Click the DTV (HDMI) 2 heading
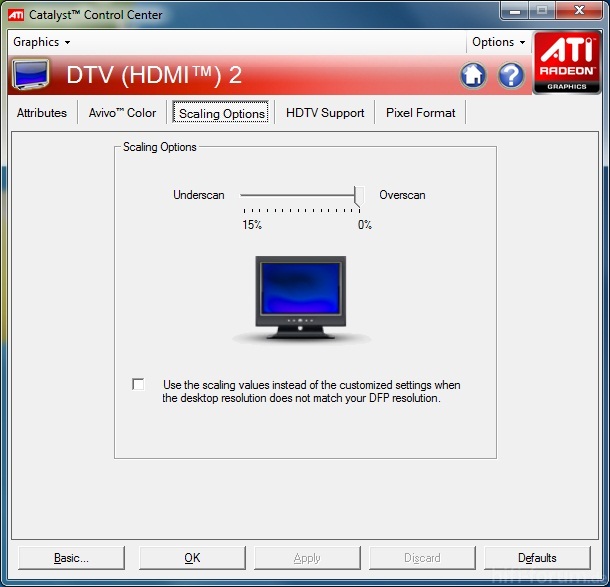Image resolution: width=610 pixels, height=587 pixels. click(154, 75)
